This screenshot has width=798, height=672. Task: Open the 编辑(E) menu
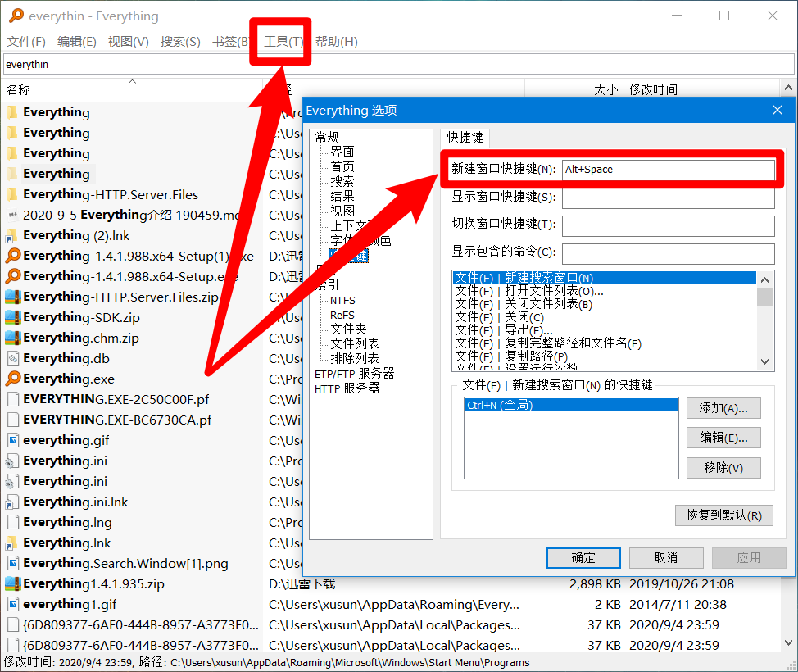click(x=77, y=42)
